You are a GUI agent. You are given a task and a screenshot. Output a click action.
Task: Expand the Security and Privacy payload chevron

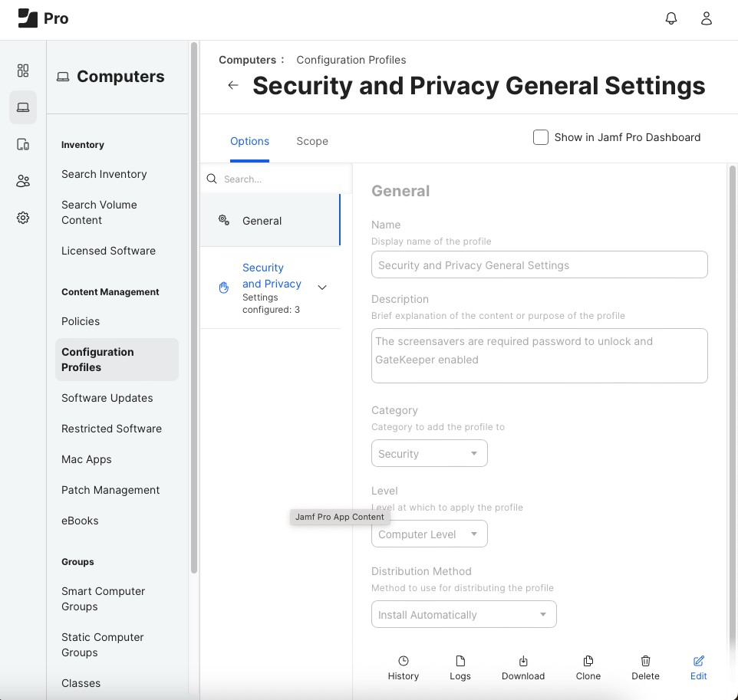coord(322,288)
